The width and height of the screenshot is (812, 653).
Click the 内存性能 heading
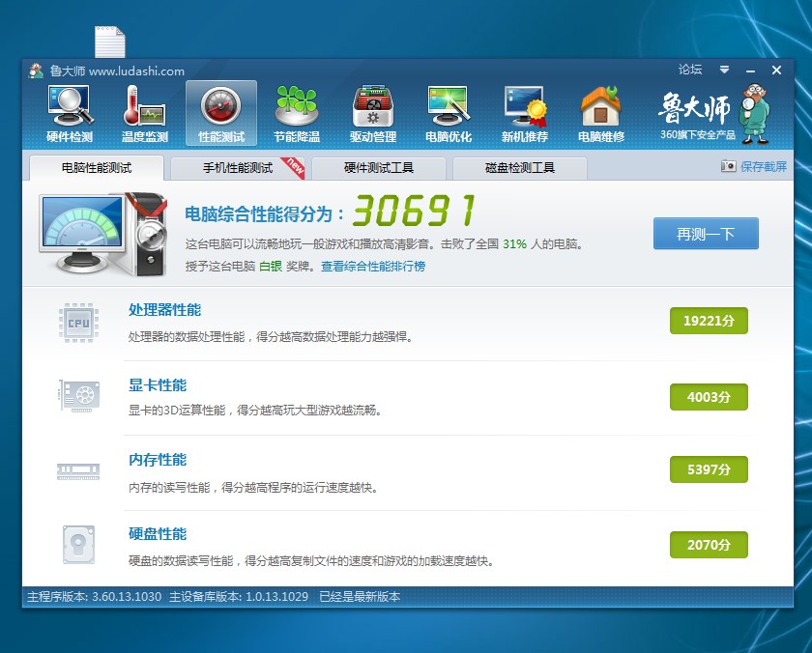point(158,460)
